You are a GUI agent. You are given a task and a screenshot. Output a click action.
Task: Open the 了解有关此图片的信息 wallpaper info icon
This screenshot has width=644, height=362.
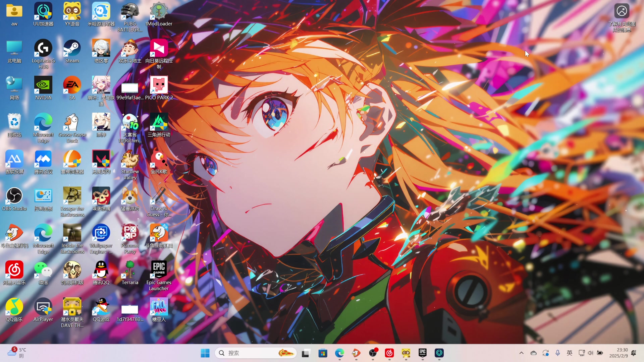(622, 18)
